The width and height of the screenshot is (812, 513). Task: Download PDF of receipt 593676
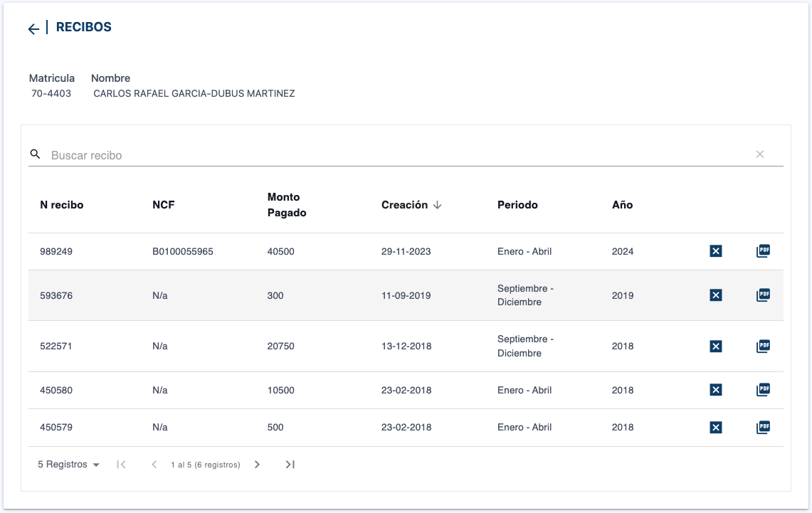coord(763,295)
